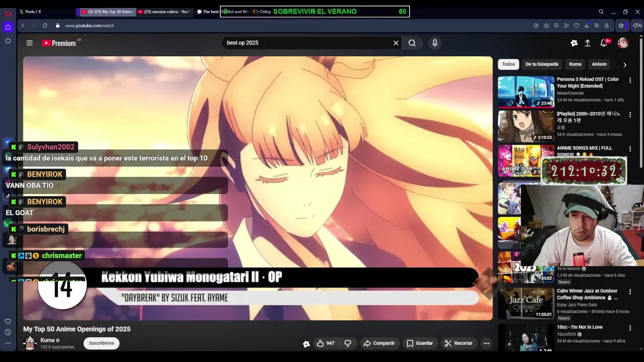Dislike the video with thumbs down

(x=348, y=343)
